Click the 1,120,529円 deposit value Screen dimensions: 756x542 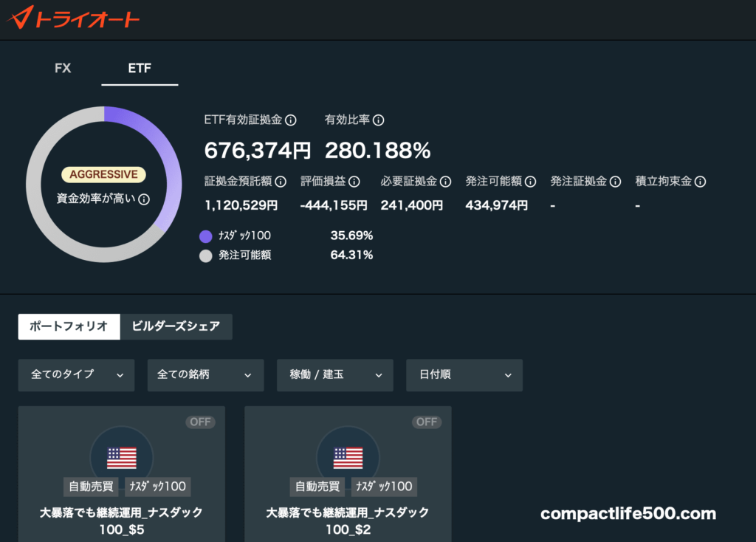tap(241, 205)
